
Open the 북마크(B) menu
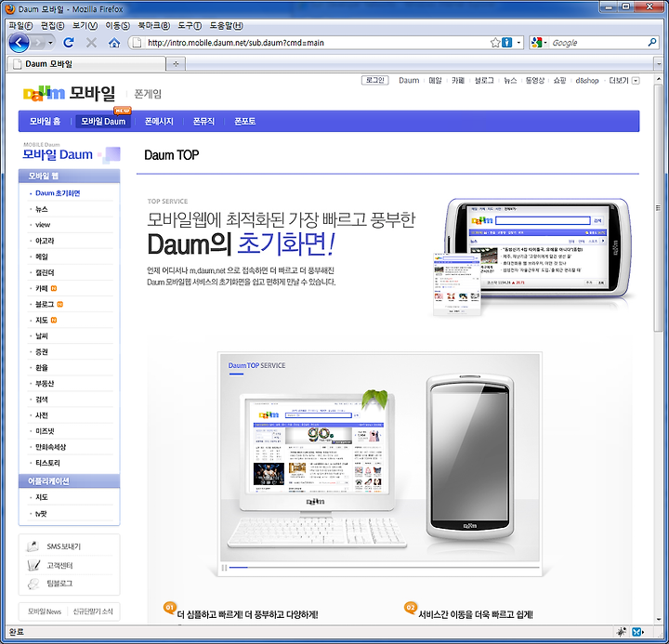coord(153,26)
